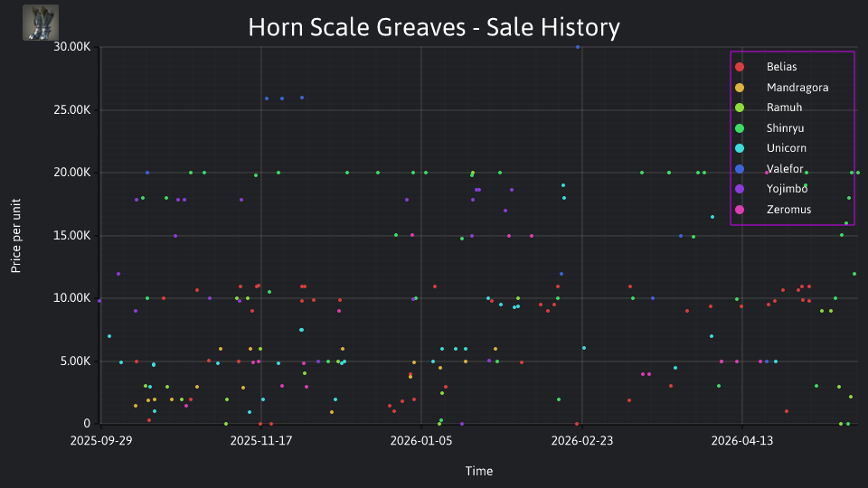Screen dimensions: 868x488
Task: Click the Shinryu green legend dot
Action: tap(740, 128)
